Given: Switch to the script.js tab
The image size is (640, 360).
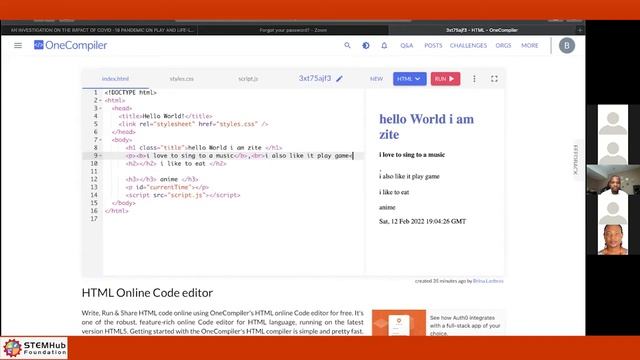Looking at the screenshot, I should (x=248, y=79).
